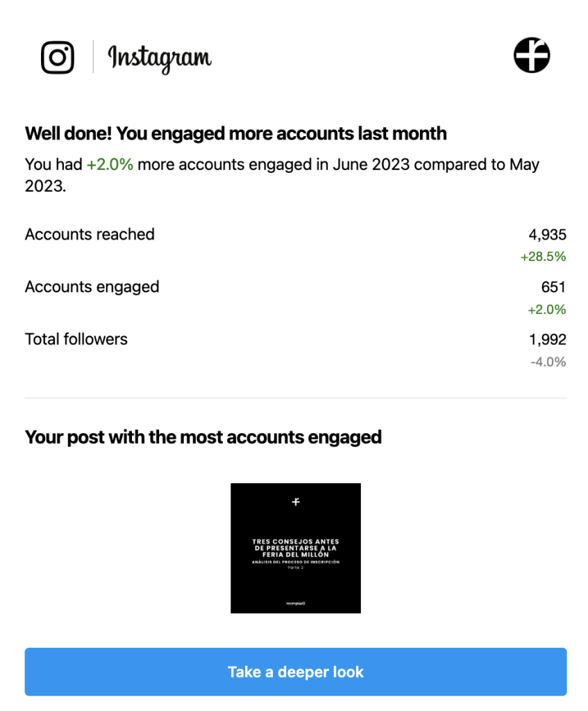The image size is (588, 711).
Task: Click the +2.0% change below 651
Action: click(x=546, y=310)
